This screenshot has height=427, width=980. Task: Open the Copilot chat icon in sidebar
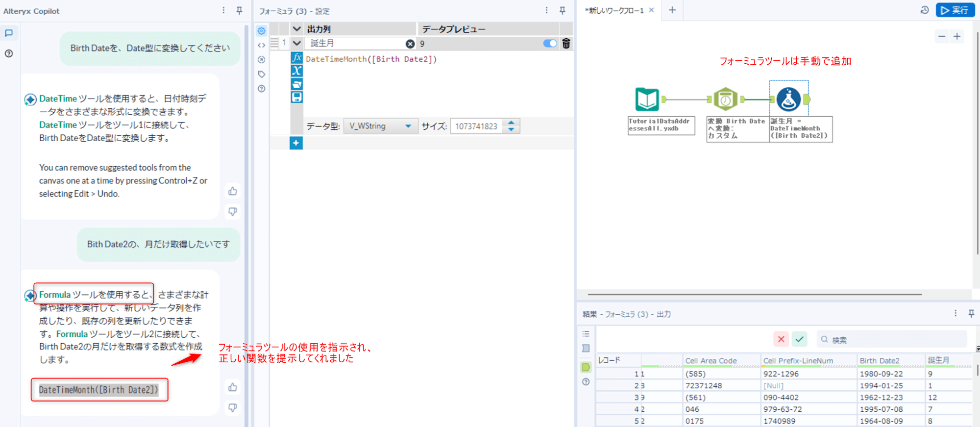click(x=9, y=33)
